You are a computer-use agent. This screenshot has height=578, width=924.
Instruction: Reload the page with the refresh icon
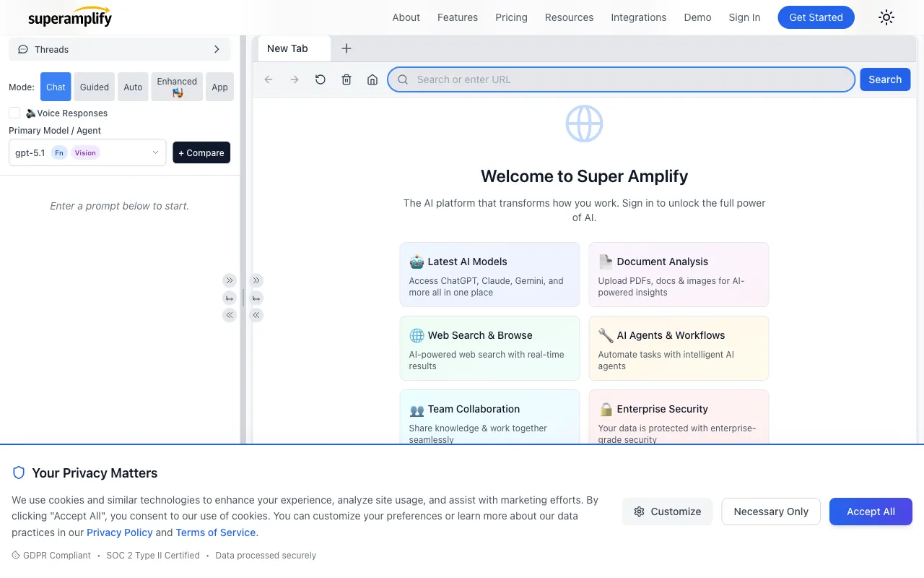[x=321, y=79]
